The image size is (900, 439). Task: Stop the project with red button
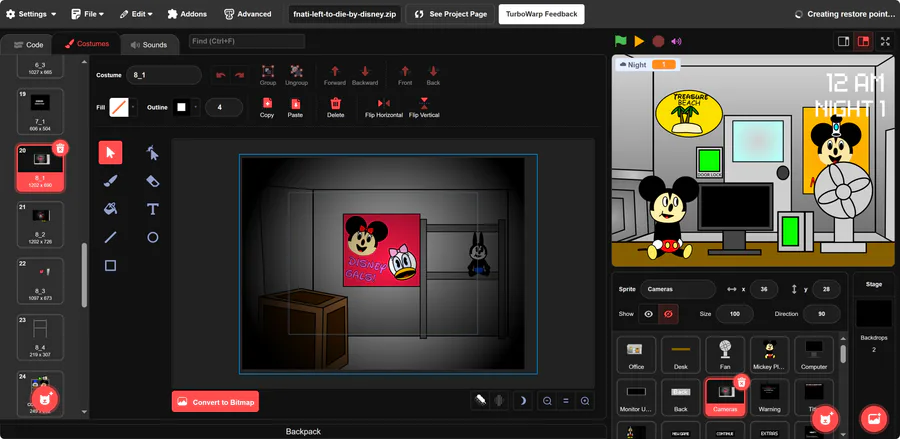(x=658, y=41)
